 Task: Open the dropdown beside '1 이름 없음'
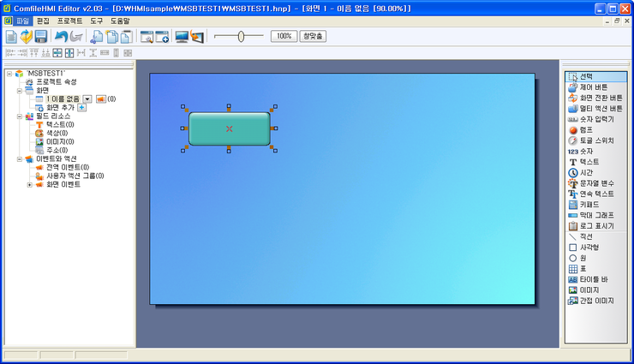tap(87, 99)
